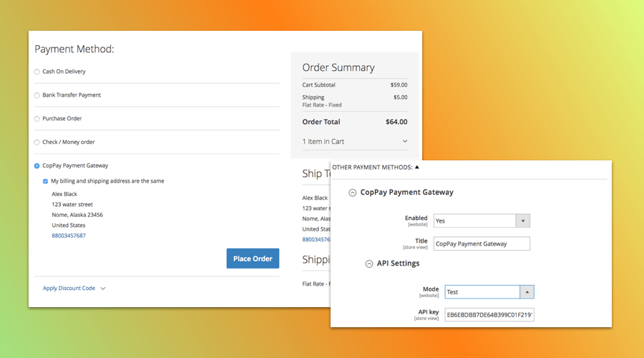The width and height of the screenshot is (644, 358).
Task: Click the Flat Rate - Fixed text
Action: 322,105
